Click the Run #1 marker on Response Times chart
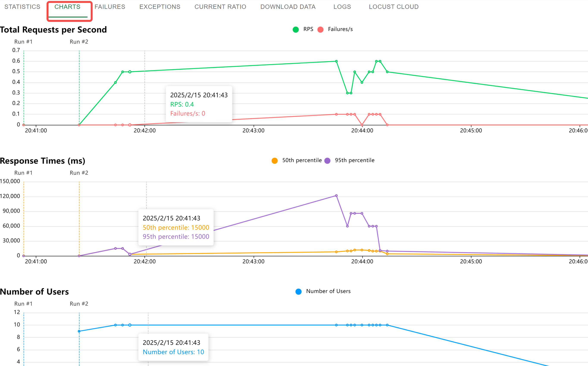This screenshot has width=588, height=366. coord(23,173)
